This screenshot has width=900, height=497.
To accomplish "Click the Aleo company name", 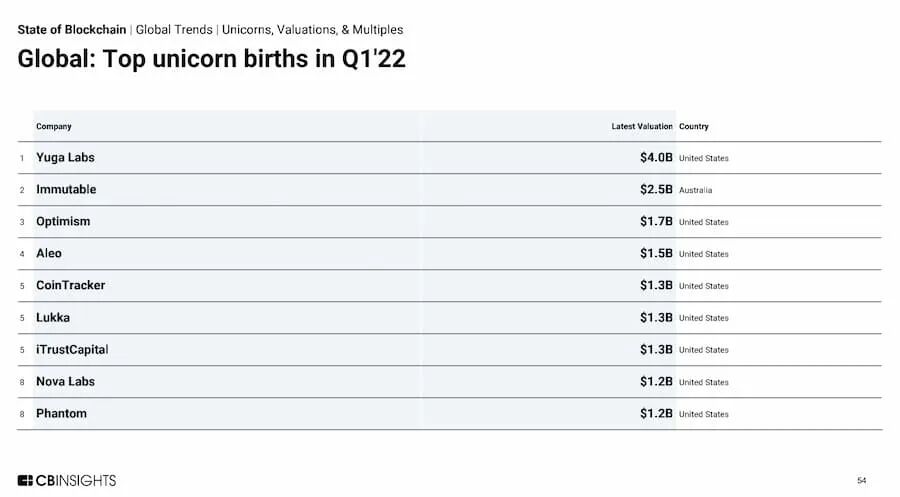I will 49,254.
